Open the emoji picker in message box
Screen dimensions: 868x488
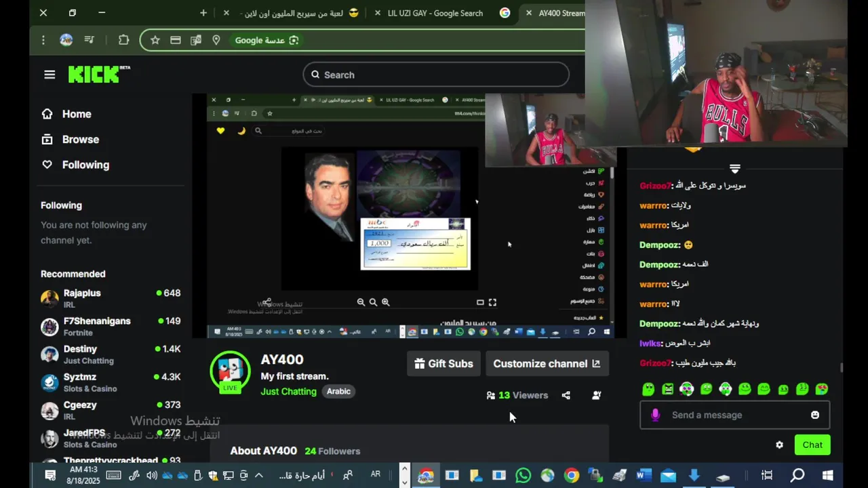815,415
